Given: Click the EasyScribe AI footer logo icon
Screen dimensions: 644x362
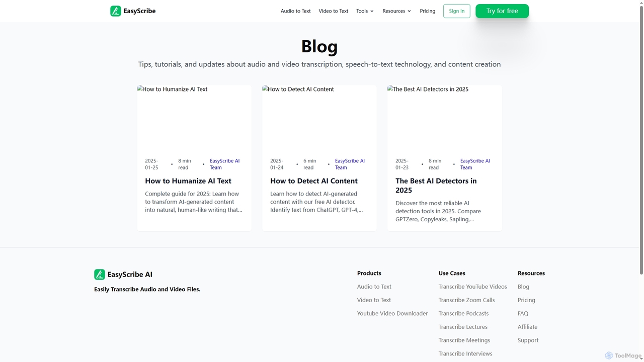Looking at the screenshot, I should (x=100, y=275).
